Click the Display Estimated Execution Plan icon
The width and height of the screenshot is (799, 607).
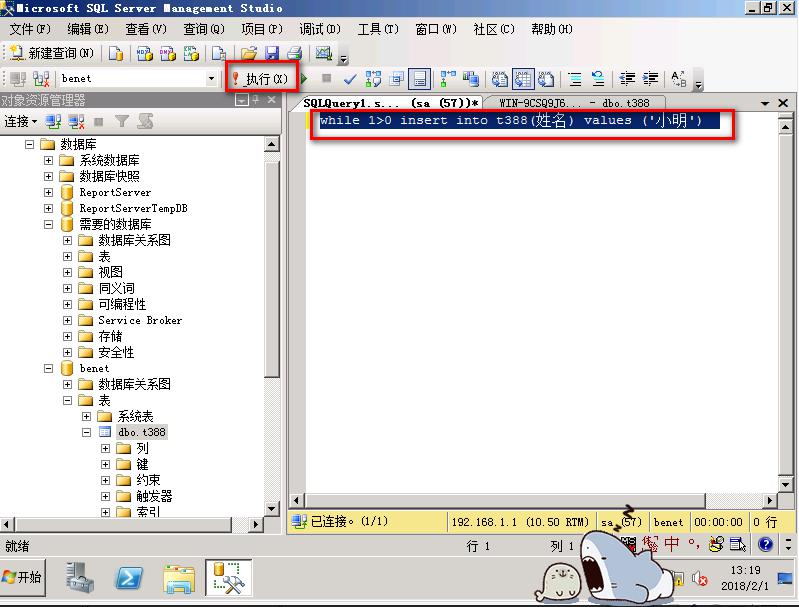[x=373, y=79]
